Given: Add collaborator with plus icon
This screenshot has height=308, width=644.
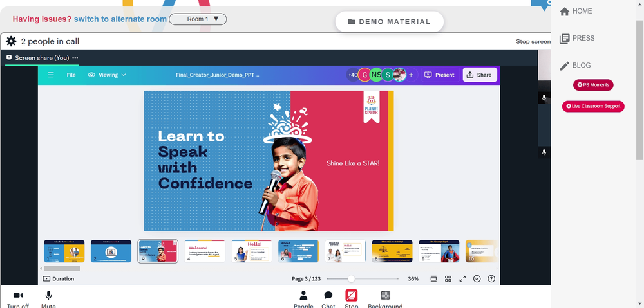Looking at the screenshot, I should (411, 75).
